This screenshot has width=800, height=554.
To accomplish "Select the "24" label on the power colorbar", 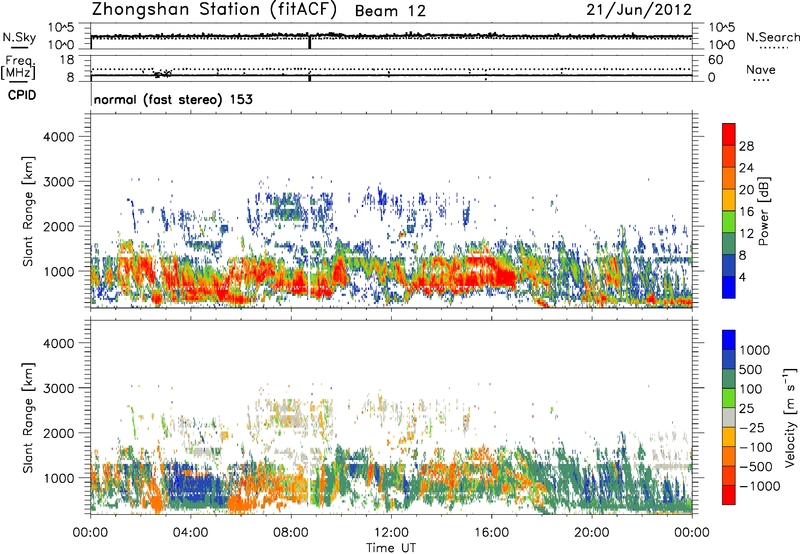I will [746, 168].
